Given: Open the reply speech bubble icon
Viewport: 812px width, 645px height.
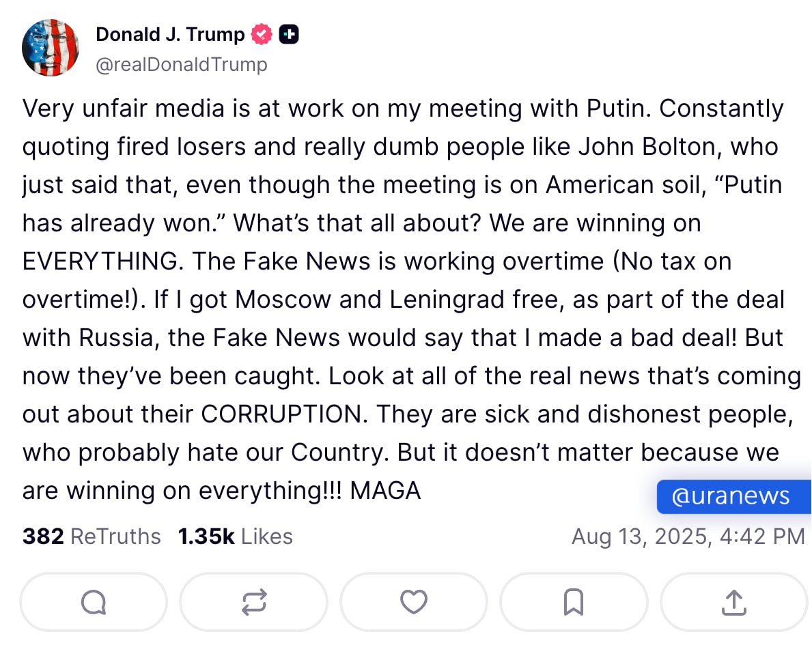Looking at the screenshot, I should click(94, 603).
